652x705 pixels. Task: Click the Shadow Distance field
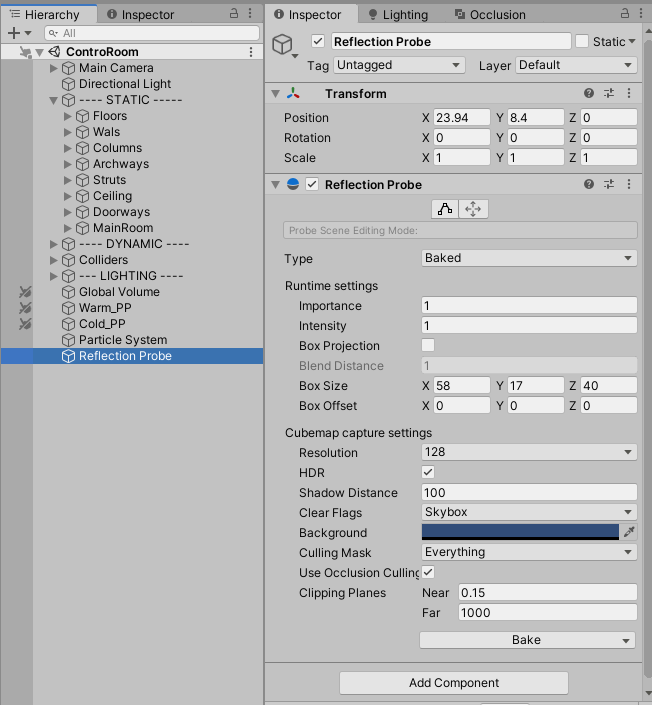point(529,492)
